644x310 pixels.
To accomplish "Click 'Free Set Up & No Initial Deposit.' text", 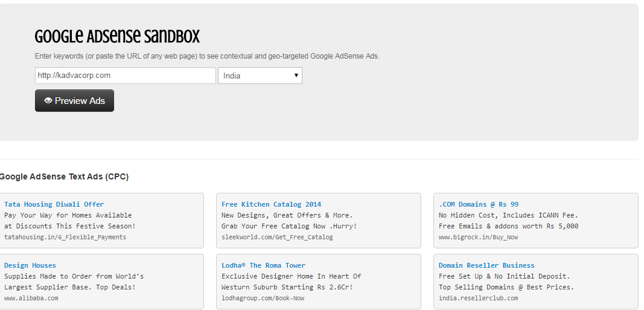I will point(505,276).
